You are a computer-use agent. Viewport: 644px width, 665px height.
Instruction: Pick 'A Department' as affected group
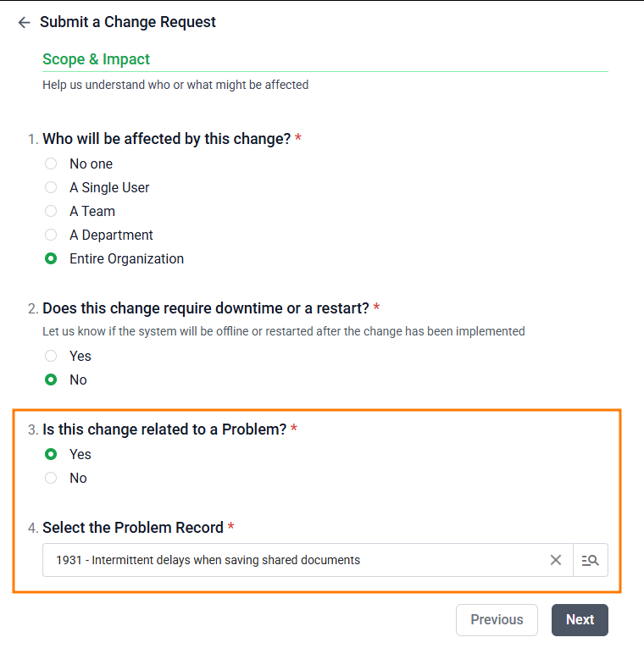pos(51,235)
